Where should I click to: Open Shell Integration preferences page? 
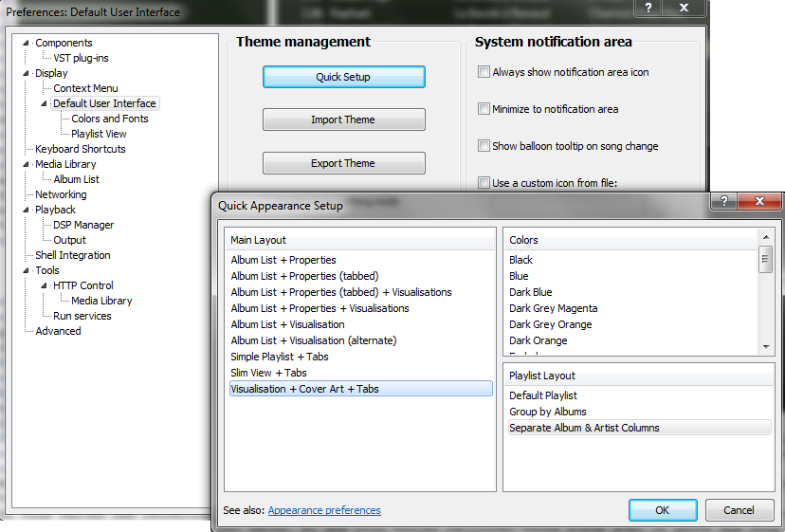(x=73, y=255)
